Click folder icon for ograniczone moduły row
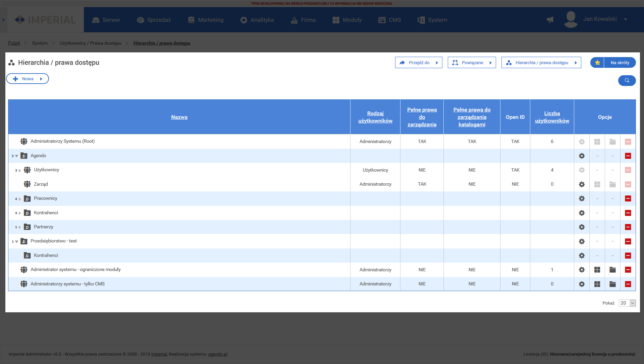The image size is (644, 364). pos(612,270)
